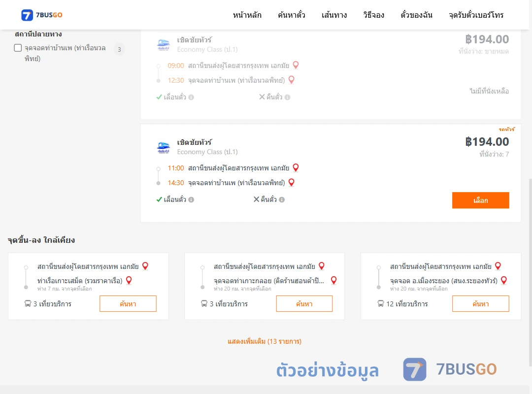
Task: Click the bus icon in เกาะกลอย card
Action: 204,303
